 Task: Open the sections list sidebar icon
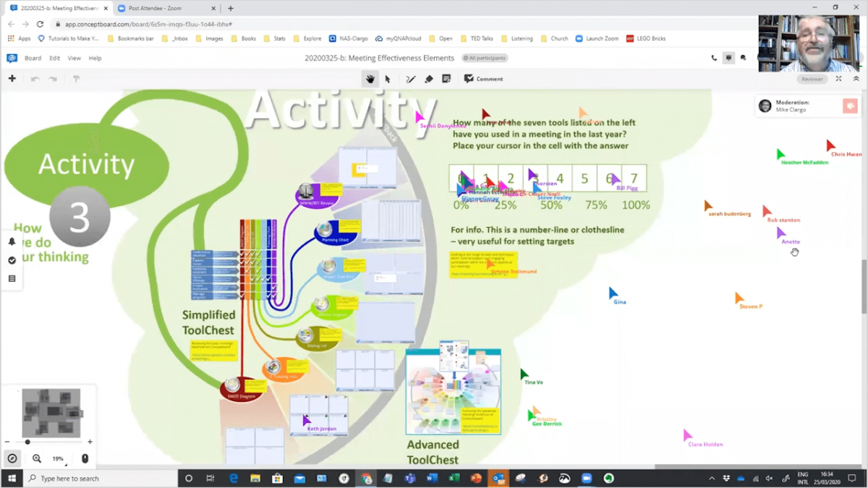(12, 278)
